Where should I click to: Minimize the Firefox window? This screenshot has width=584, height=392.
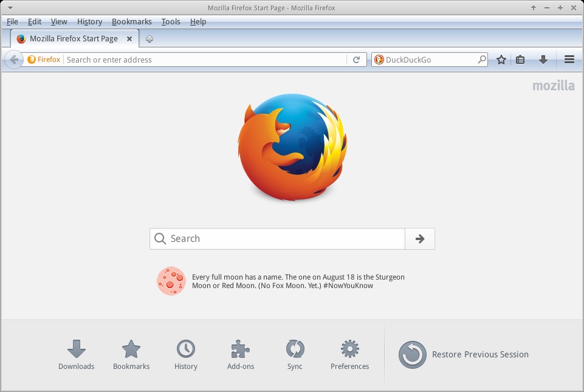point(547,8)
